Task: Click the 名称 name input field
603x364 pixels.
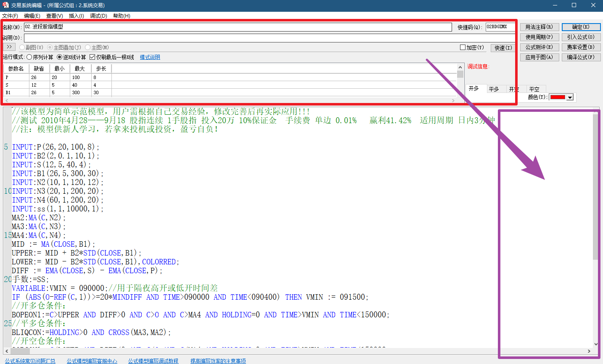Action: click(x=238, y=27)
